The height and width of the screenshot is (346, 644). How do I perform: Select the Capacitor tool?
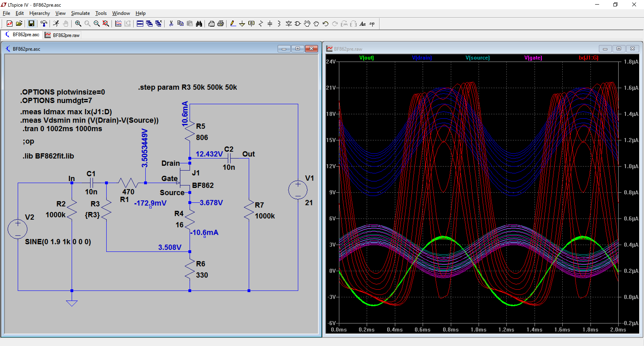pos(270,24)
